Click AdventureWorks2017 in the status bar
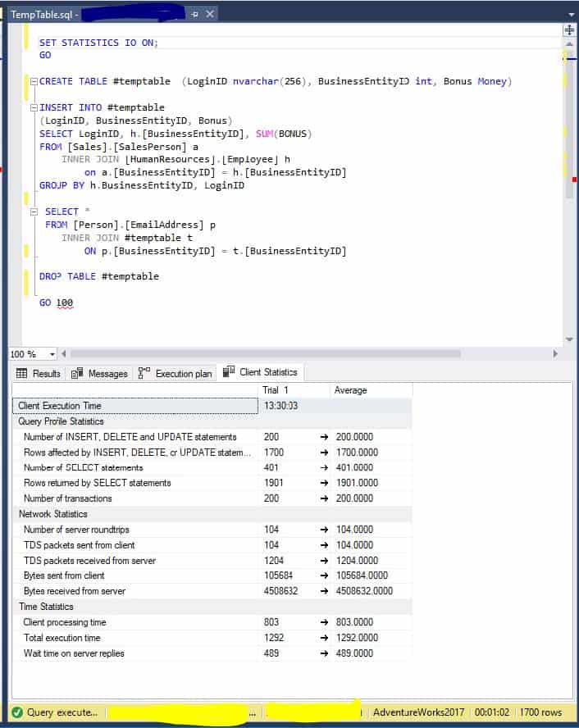The image size is (579, 728). click(419, 712)
